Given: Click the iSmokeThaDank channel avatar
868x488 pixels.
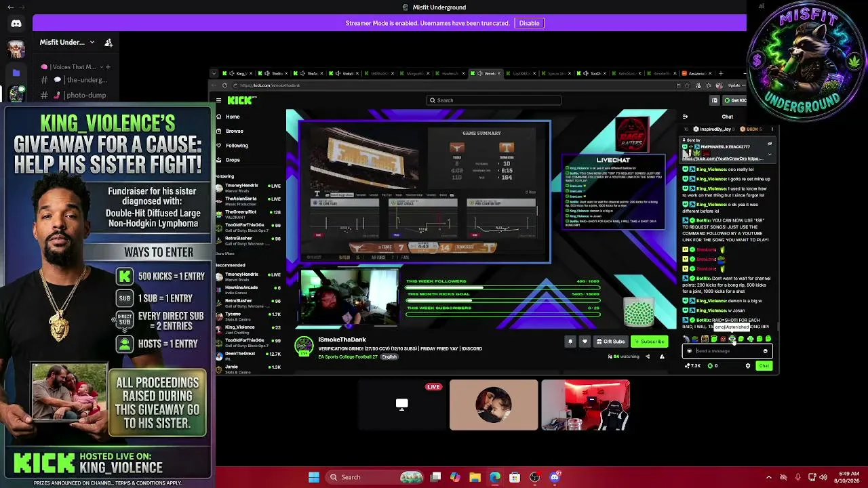Looking at the screenshot, I should tap(304, 346).
